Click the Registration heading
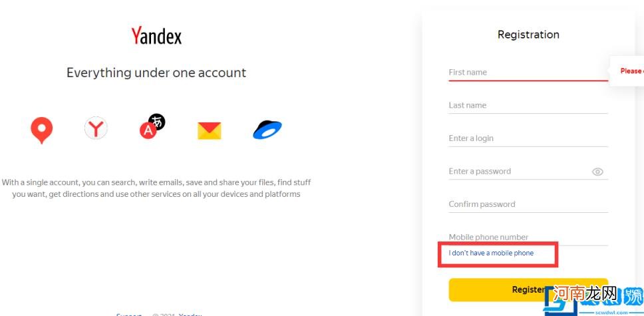Screen dimensions: 644x316 (528, 35)
